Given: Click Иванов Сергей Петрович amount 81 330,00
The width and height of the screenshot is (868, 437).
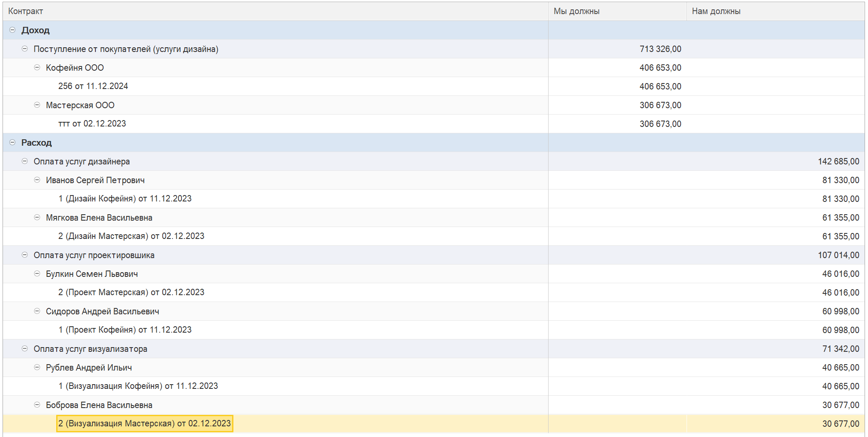Looking at the screenshot, I should click(840, 180).
